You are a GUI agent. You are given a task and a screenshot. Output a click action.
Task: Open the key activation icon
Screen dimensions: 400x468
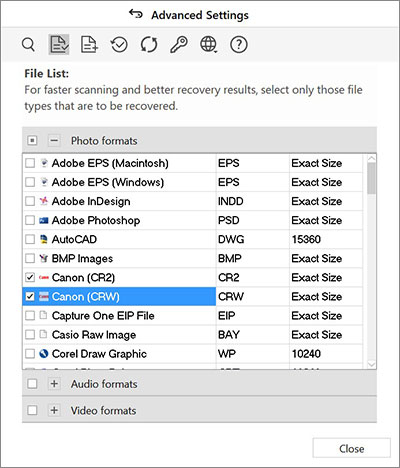click(179, 44)
